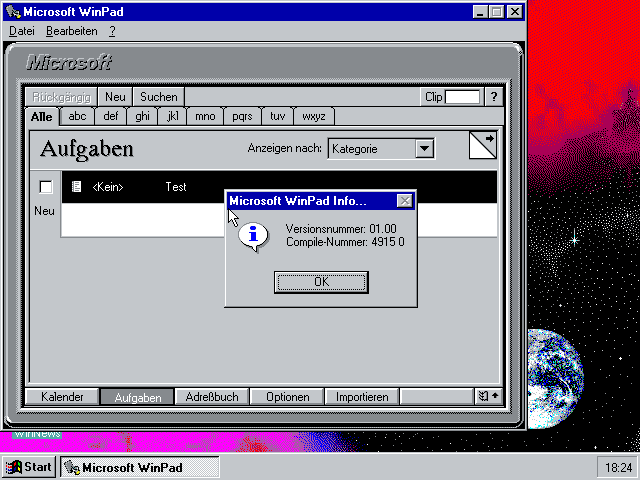Image resolution: width=640 pixels, height=480 pixels.
Task: Click the Neu toolbar button
Action: (x=115, y=97)
